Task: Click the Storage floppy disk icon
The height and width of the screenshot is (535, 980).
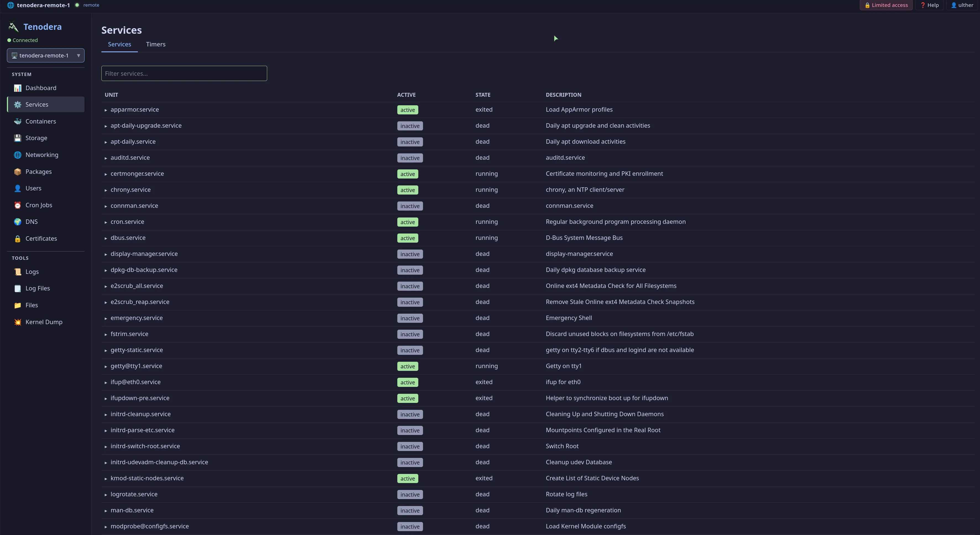Action: click(x=17, y=138)
